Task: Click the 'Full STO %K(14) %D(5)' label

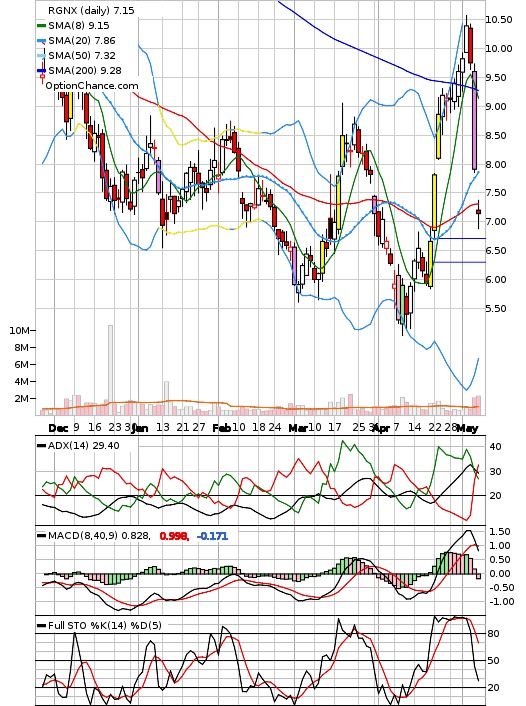Action: tap(104, 625)
